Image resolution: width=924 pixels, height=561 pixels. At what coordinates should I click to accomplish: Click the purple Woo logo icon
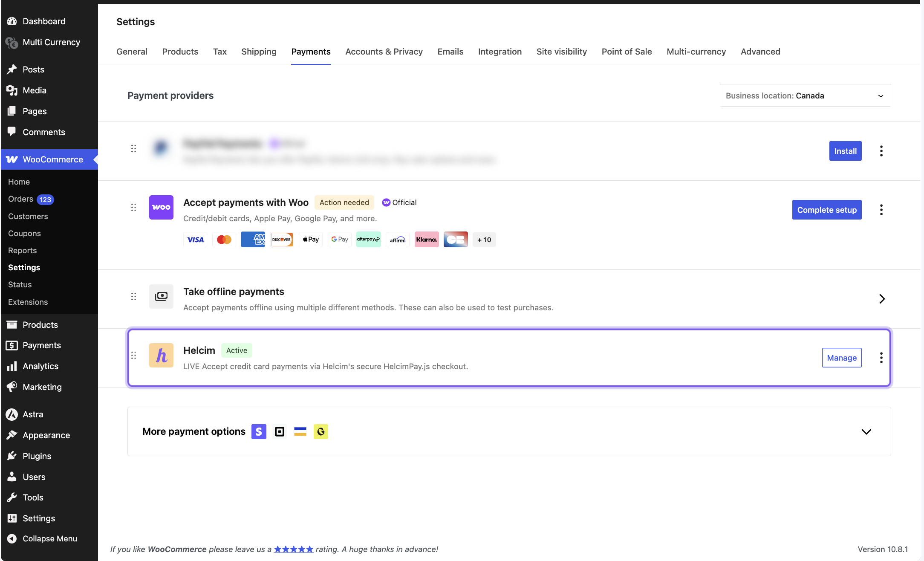click(161, 207)
